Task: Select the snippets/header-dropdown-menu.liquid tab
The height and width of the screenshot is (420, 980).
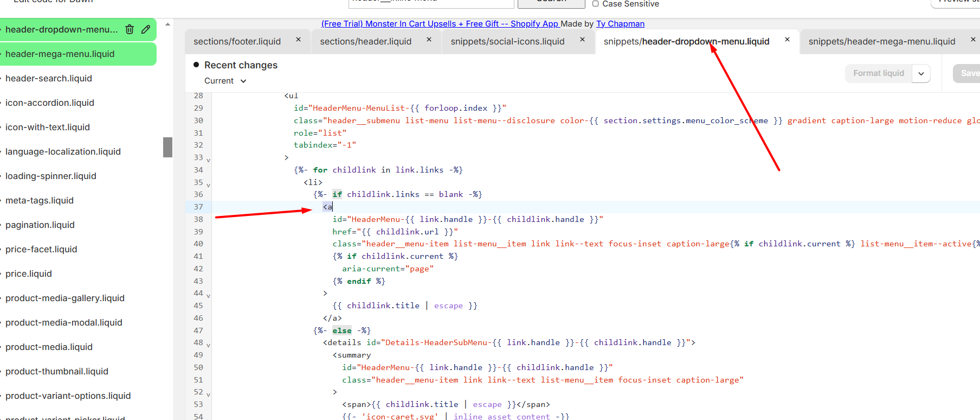Action: click(x=686, y=42)
